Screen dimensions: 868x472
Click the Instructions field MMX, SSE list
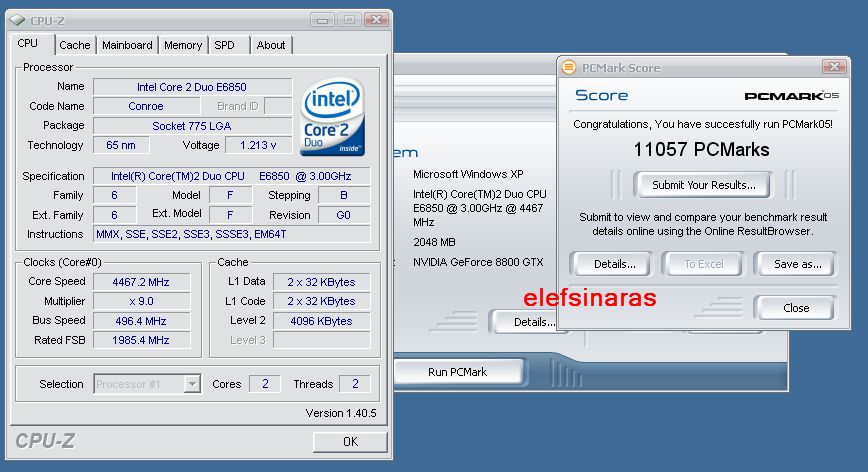[231, 234]
